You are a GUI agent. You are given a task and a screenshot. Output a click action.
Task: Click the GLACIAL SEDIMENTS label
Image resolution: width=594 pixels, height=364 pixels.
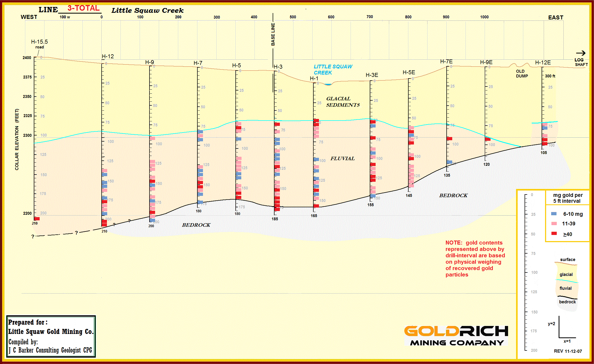(343, 102)
